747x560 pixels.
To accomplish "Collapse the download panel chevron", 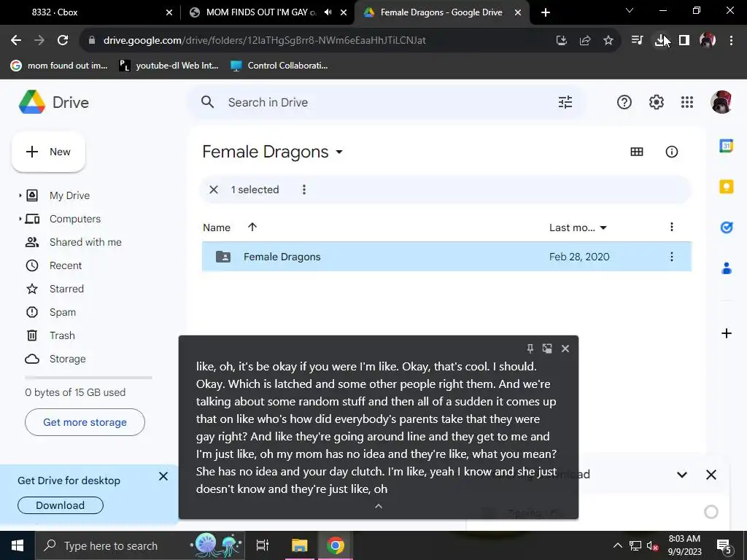I will click(682, 474).
